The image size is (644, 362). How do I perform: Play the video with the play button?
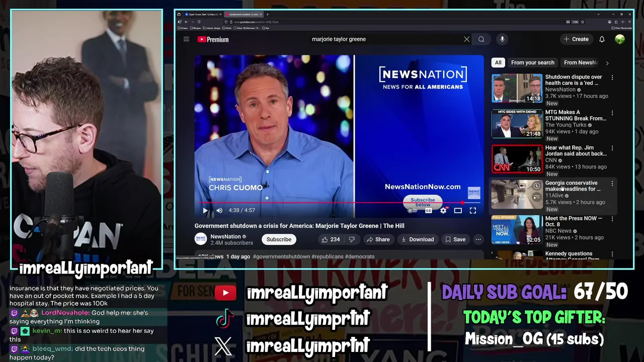[205, 211]
